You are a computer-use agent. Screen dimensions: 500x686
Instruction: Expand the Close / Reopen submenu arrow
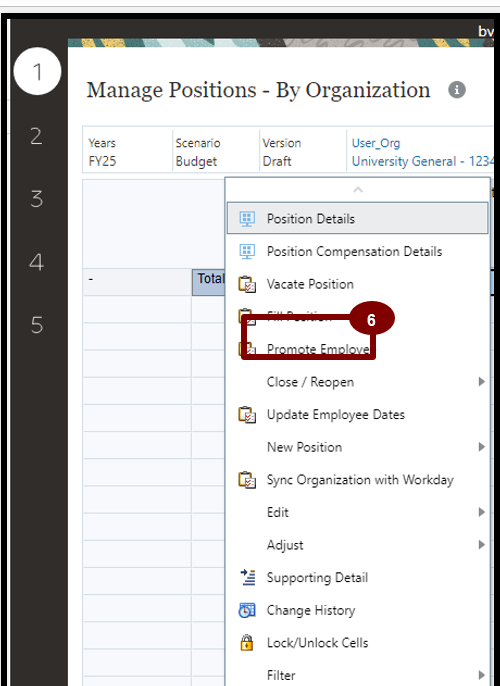pyautogui.click(x=481, y=382)
